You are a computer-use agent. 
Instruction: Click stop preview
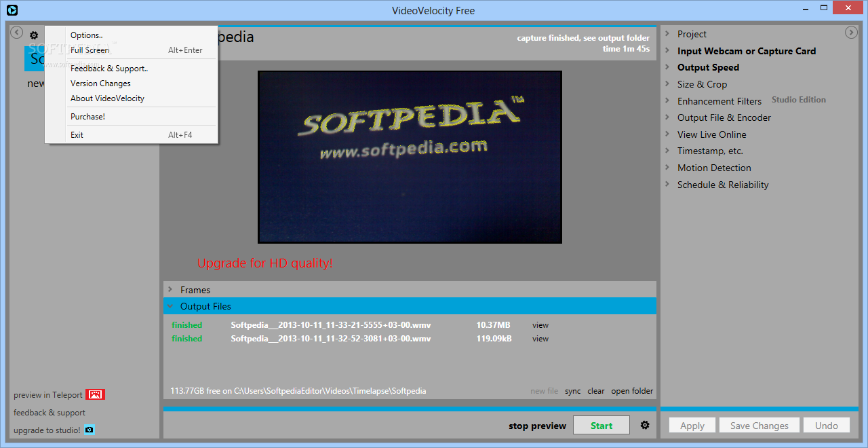point(537,426)
